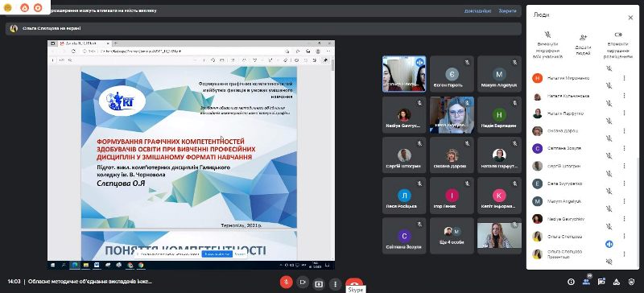Open options menu for Nadiya Gavrychkiv
Viewport: 644px width, 293px height.
[625, 219]
